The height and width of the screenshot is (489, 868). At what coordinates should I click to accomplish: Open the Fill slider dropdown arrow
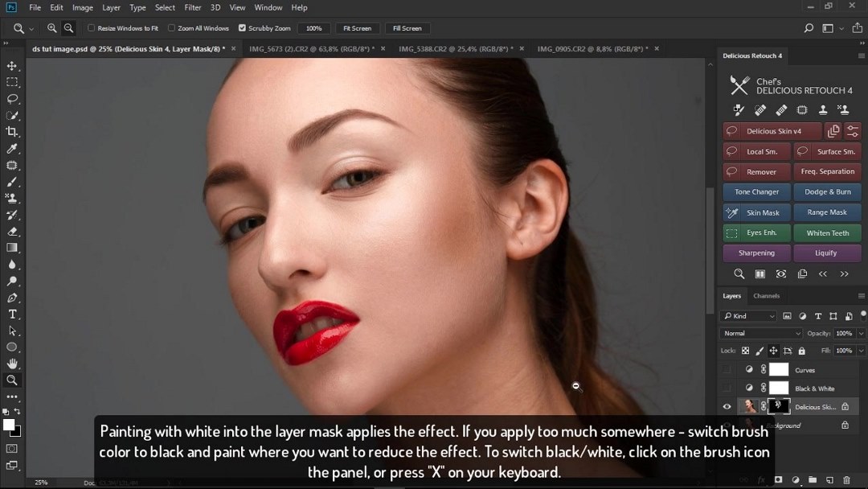[x=861, y=351]
